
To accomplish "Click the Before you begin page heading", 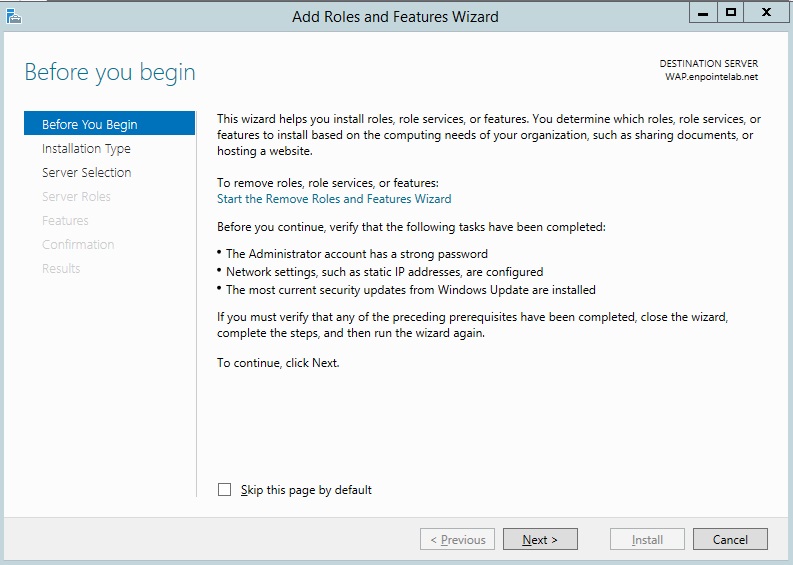I will tap(110, 72).
